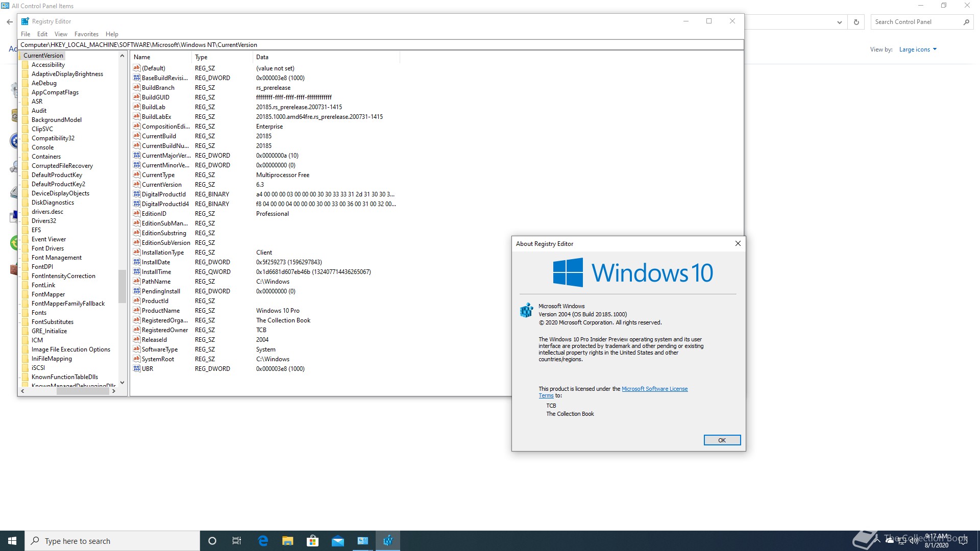Open Task View from the taskbar

click(237, 541)
